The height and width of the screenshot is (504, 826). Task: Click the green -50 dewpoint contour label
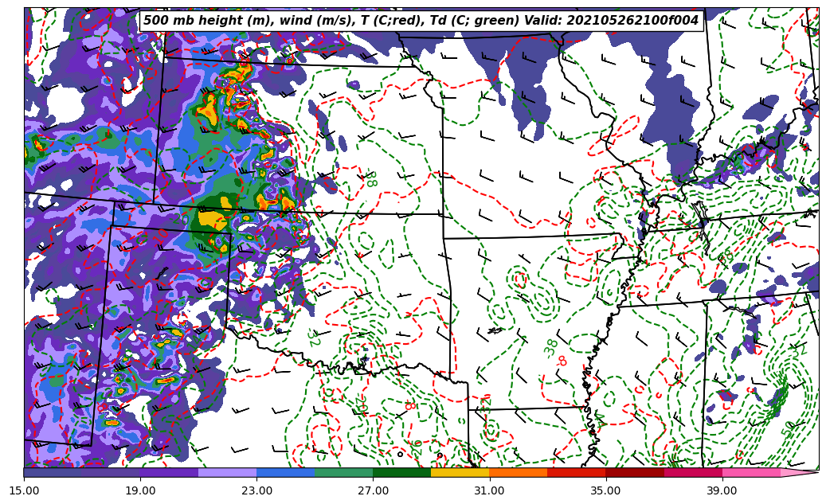[789, 429]
